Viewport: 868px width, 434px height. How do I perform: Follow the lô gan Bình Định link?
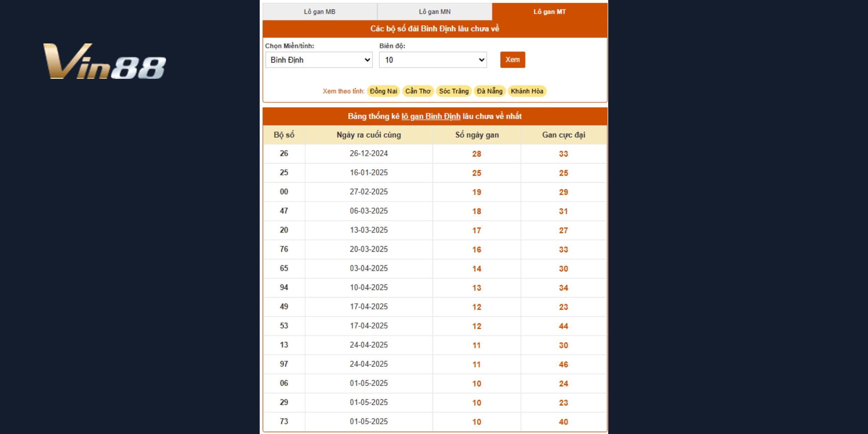[x=431, y=116]
